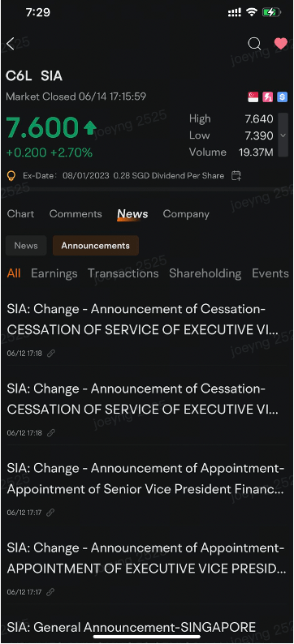Select the Announcements button
Screen dimensions: 294x644
95,246
